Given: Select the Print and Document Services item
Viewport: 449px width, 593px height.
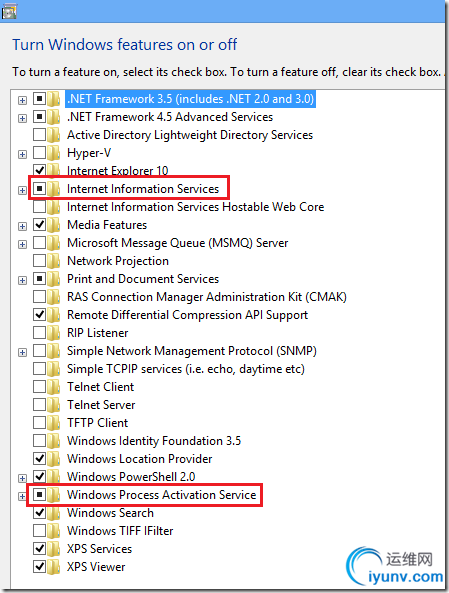Looking at the screenshot, I should point(143,279).
